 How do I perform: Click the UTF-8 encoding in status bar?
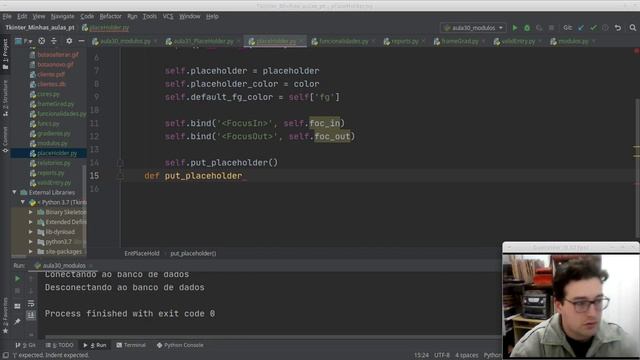(442, 355)
